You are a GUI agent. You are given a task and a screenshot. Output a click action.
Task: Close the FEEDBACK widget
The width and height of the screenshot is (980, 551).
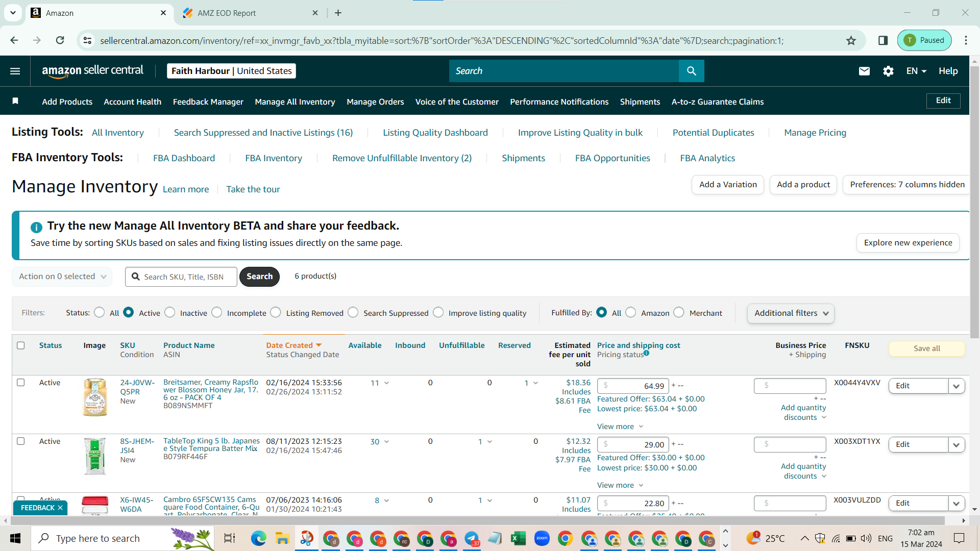pos(60,508)
